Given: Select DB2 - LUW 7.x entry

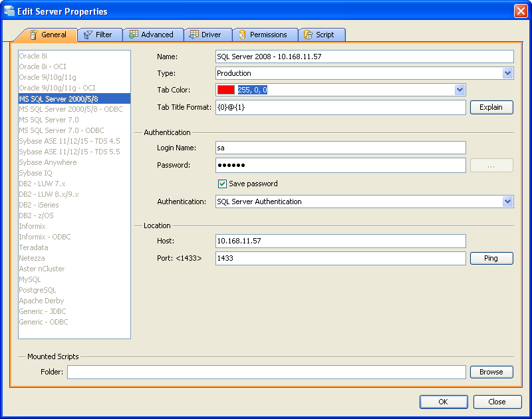Looking at the screenshot, I should click(x=74, y=184).
